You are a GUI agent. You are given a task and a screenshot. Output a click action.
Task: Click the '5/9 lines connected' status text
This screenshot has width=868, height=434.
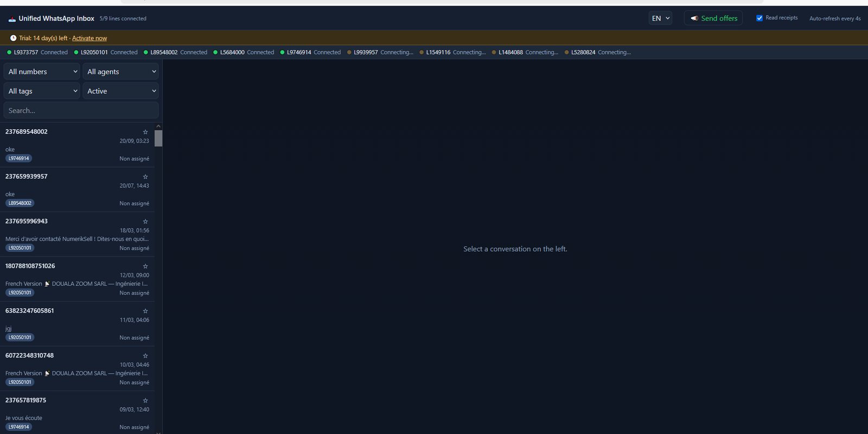(x=123, y=18)
